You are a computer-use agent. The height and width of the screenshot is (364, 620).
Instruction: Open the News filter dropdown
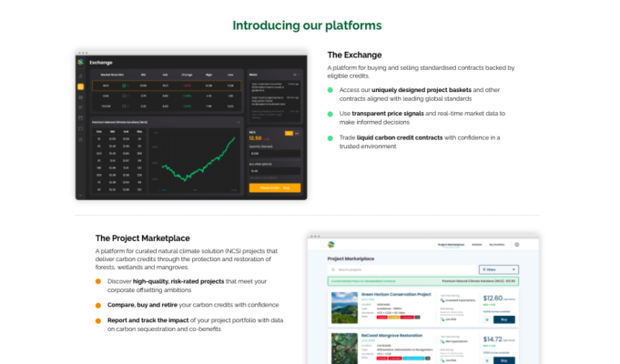click(296, 75)
